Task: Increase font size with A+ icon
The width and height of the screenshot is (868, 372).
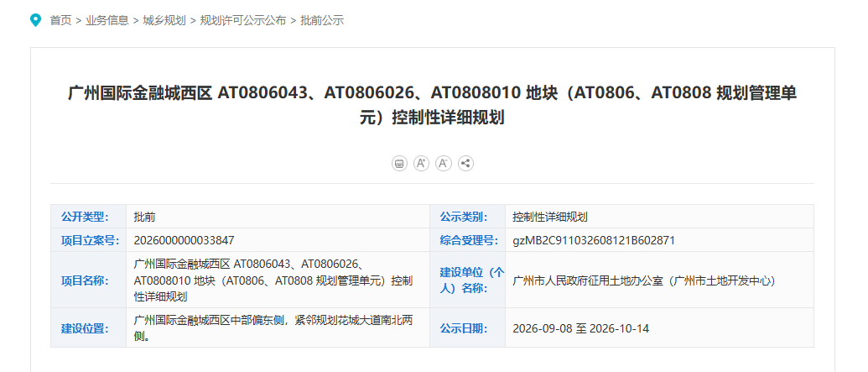Action: [x=421, y=164]
